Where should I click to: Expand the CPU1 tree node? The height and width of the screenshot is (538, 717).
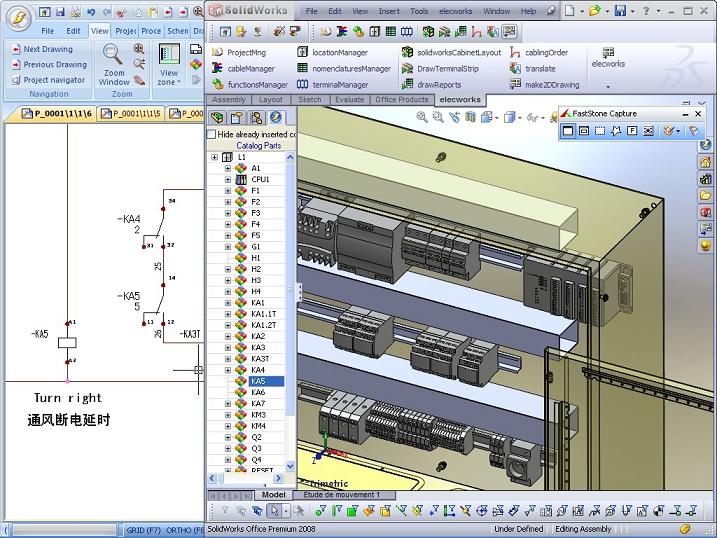228,180
